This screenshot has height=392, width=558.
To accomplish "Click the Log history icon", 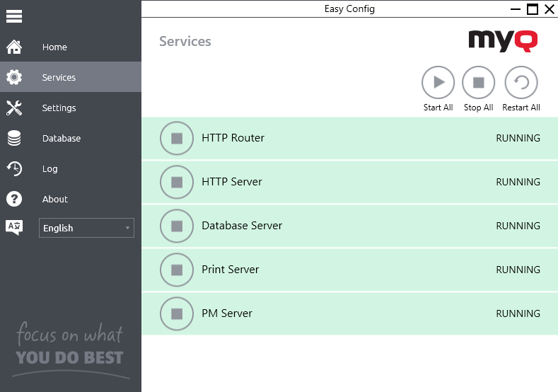I will [x=14, y=169].
